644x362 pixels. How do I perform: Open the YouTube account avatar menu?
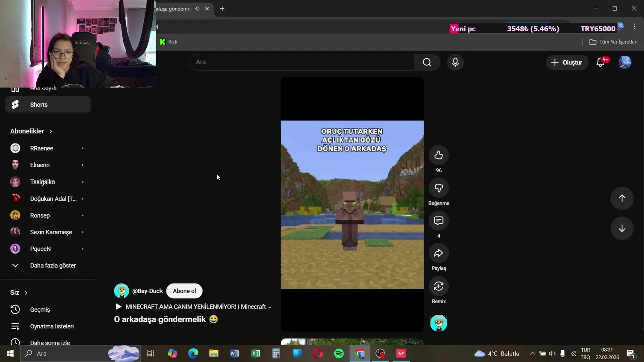tap(625, 62)
